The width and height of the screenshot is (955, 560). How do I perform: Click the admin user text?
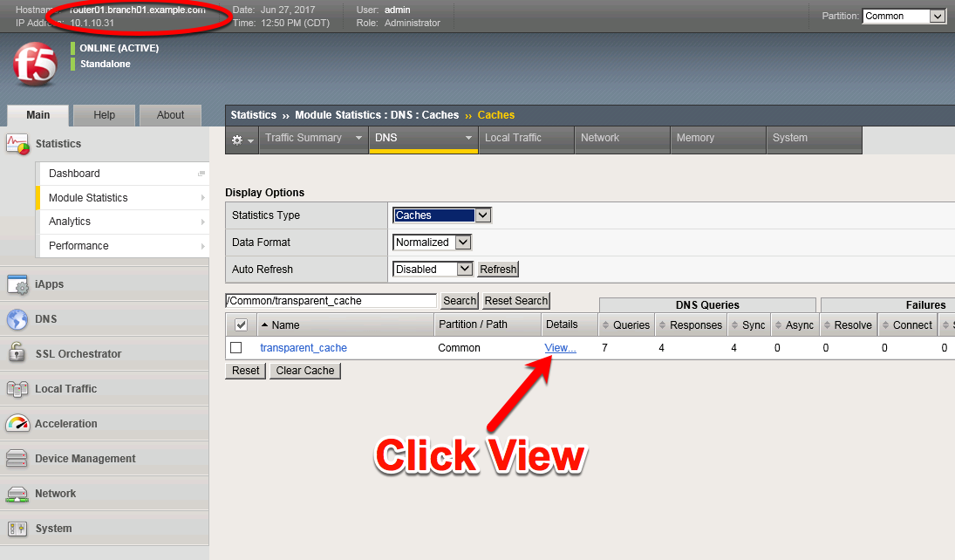397,10
